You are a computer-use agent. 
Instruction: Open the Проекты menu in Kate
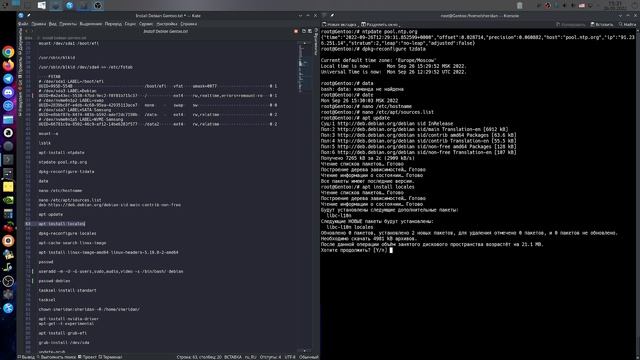pos(68,24)
